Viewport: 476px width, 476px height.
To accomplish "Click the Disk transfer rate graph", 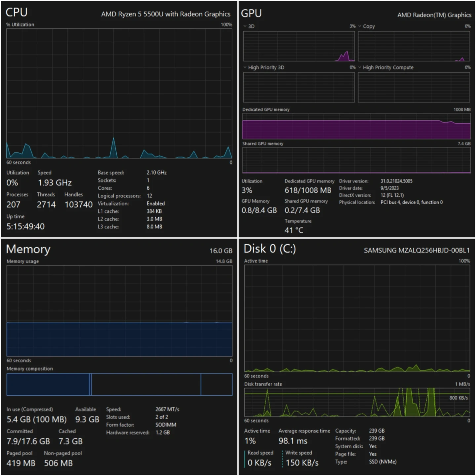I will (357, 402).
